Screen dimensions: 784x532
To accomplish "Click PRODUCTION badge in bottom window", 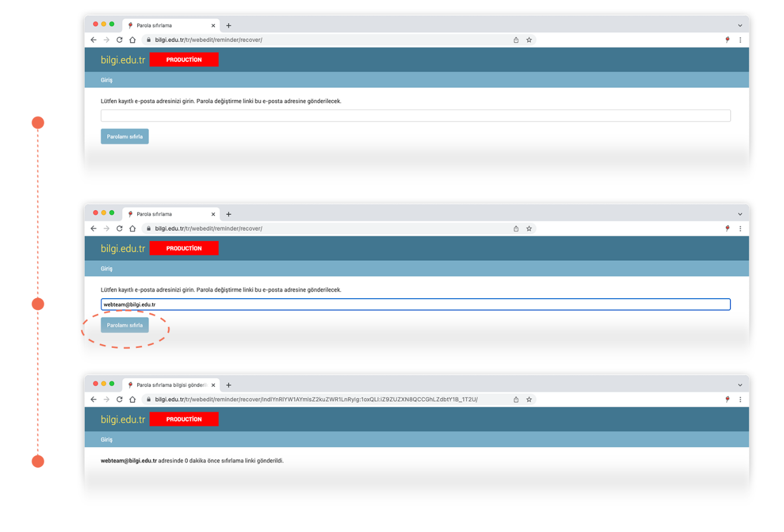I will (184, 419).
